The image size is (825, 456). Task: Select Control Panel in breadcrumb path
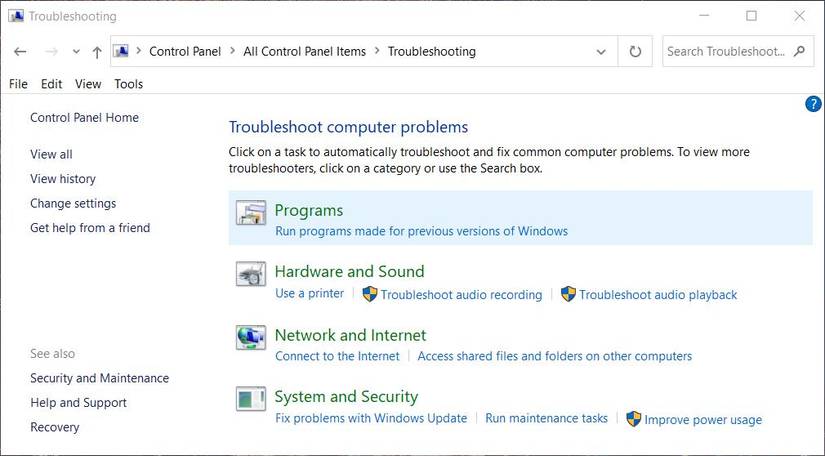pyautogui.click(x=185, y=52)
